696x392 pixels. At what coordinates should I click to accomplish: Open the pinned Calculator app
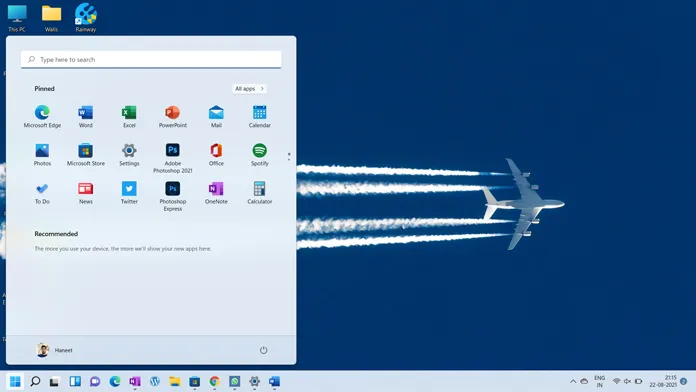pos(260,193)
